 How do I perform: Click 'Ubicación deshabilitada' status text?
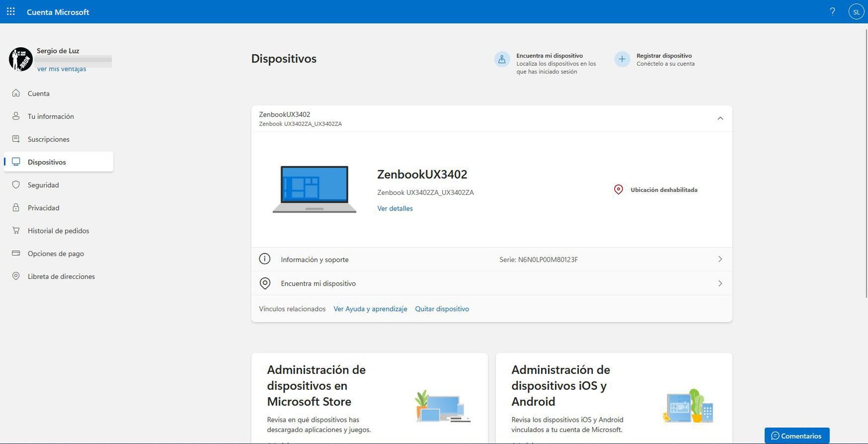point(664,190)
